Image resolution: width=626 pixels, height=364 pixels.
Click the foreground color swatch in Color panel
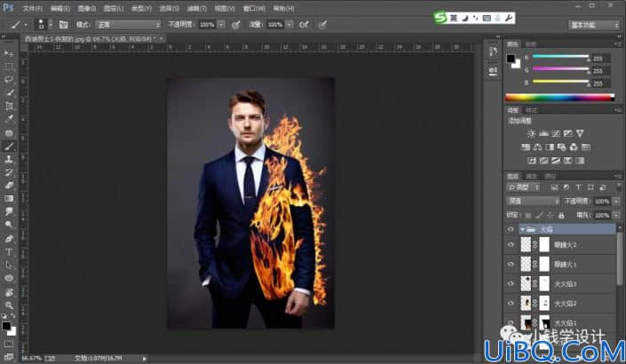pyautogui.click(x=511, y=59)
